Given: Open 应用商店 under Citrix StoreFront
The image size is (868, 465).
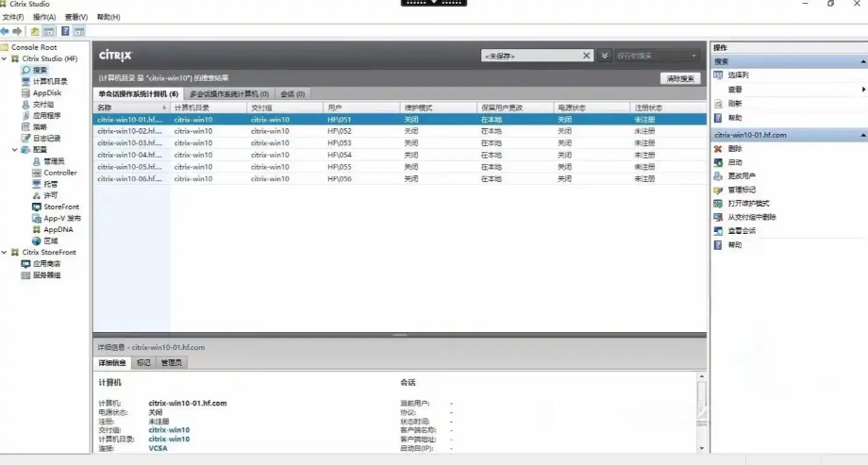Looking at the screenshot, I should click(x=46, y=263).
